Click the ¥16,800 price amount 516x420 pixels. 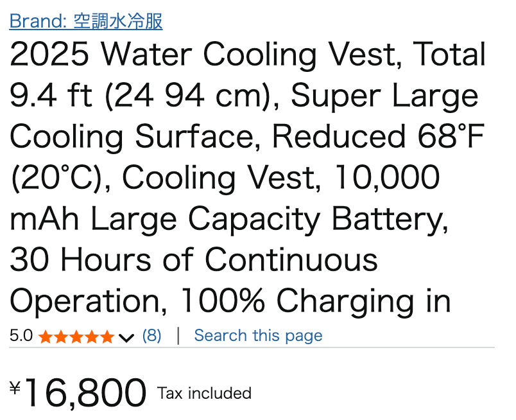coord(78,392)
